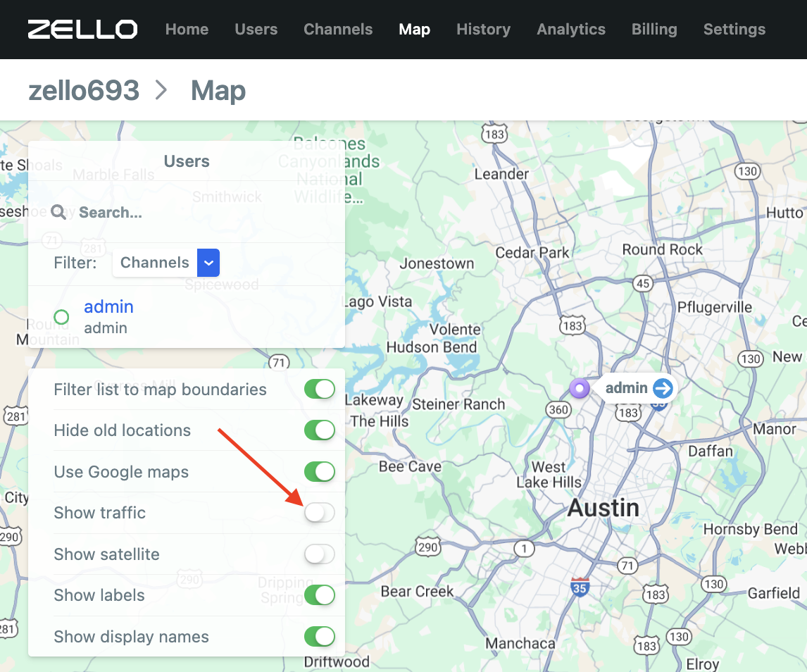Open the Home menu

pos(187,30)
